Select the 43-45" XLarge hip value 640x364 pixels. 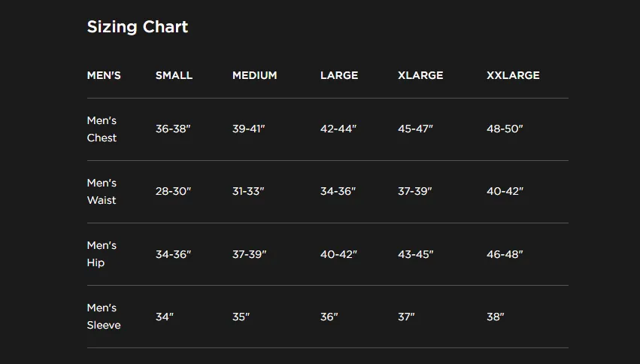415,254
